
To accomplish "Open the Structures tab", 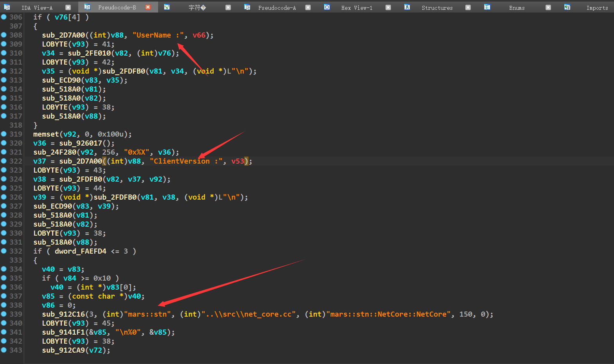I will 437,7.
